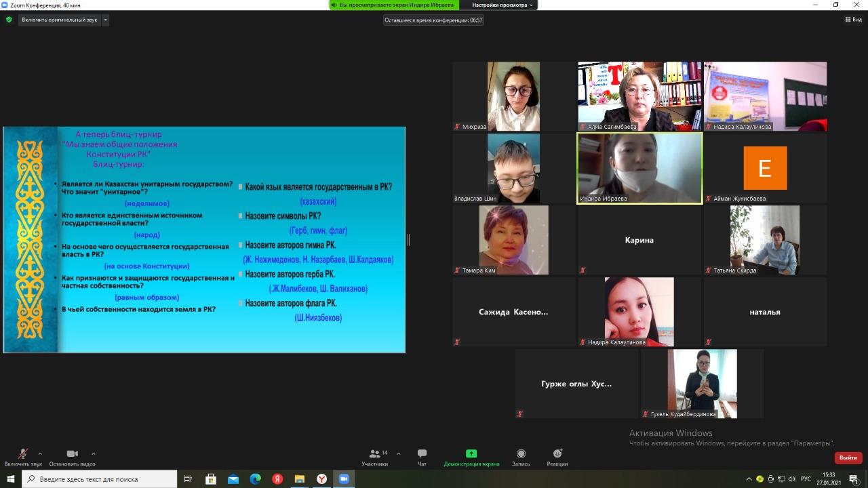Expand arrow next to Включить оригинальный звук
Screen dimensions: 868x488
(105, 20)
